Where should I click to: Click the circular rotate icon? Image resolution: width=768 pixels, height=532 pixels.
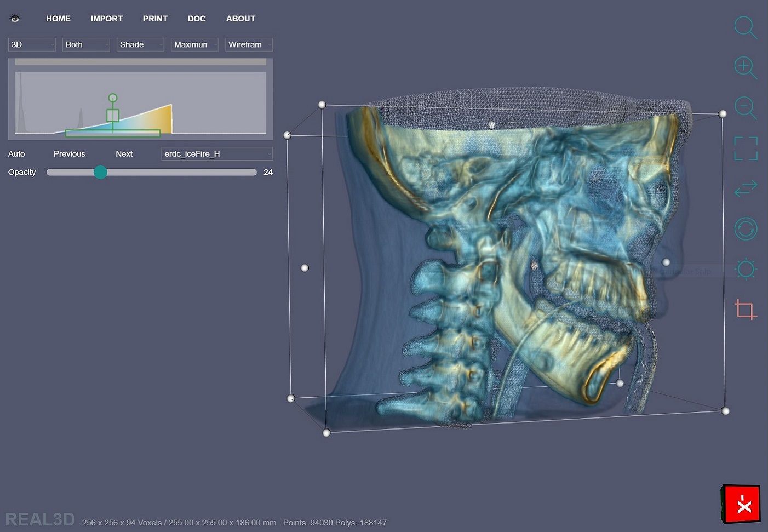[x=746, y=228]
